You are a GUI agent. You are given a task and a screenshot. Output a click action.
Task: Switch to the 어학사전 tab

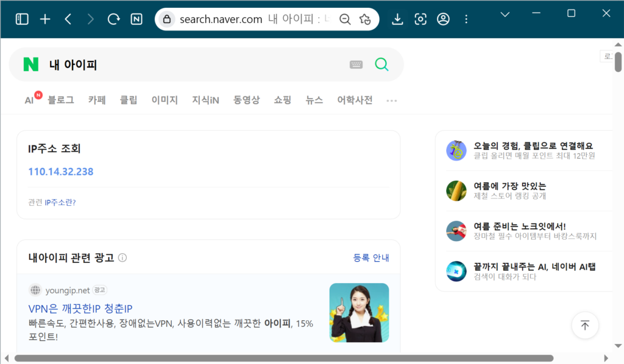tap(355, 100)
